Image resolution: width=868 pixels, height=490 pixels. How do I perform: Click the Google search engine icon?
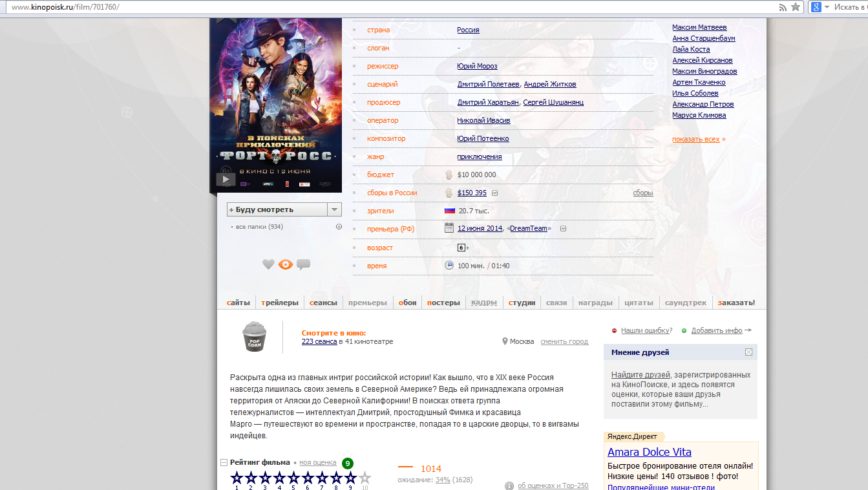coord(816,7)
